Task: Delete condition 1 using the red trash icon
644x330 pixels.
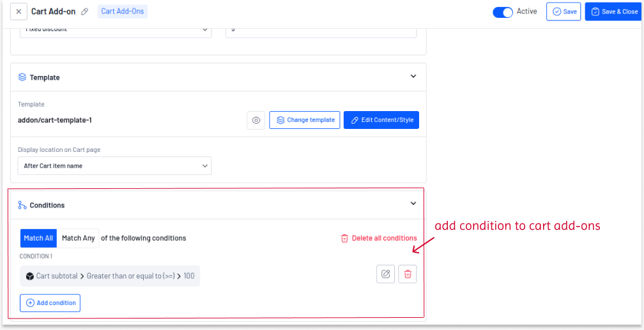Action: tap(408, 274)
